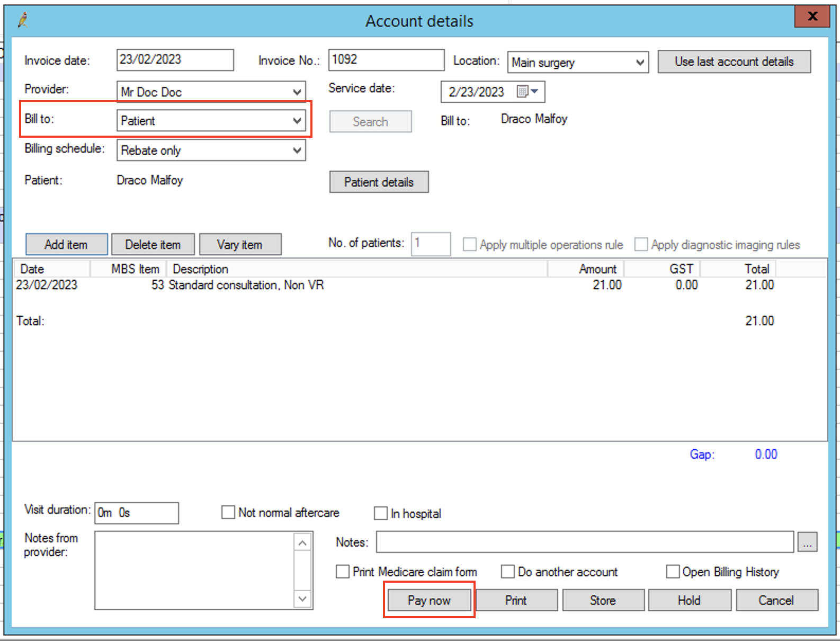Click the Notes ellipsis button
840x641 pixels.
pos(807,542)
